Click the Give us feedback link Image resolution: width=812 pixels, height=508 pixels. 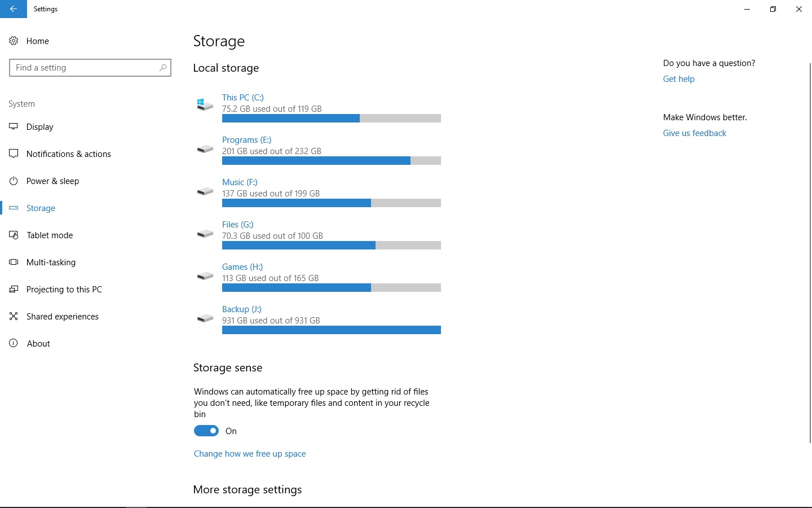click(x=695, y=133)
